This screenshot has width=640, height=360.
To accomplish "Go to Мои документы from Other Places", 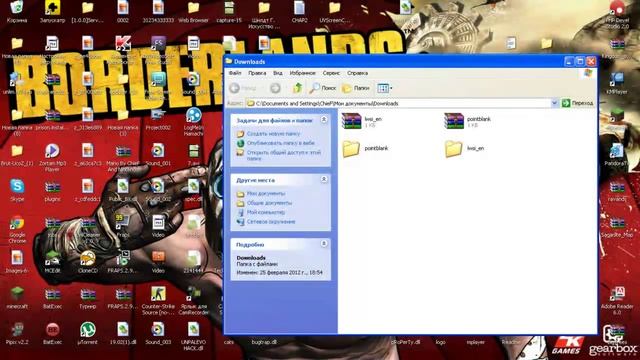I will (x=266, y=193).
